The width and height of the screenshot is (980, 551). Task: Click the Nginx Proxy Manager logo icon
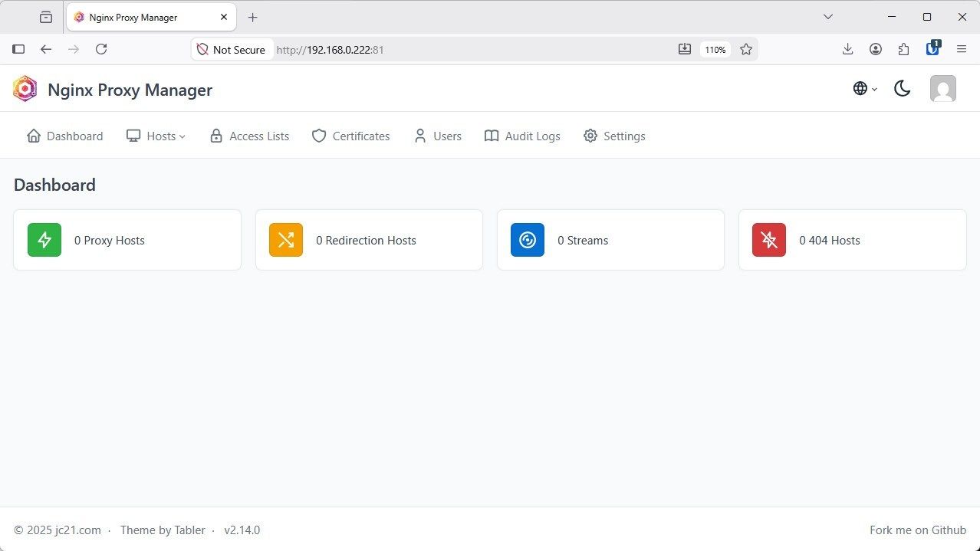click(x=25, y=89)
